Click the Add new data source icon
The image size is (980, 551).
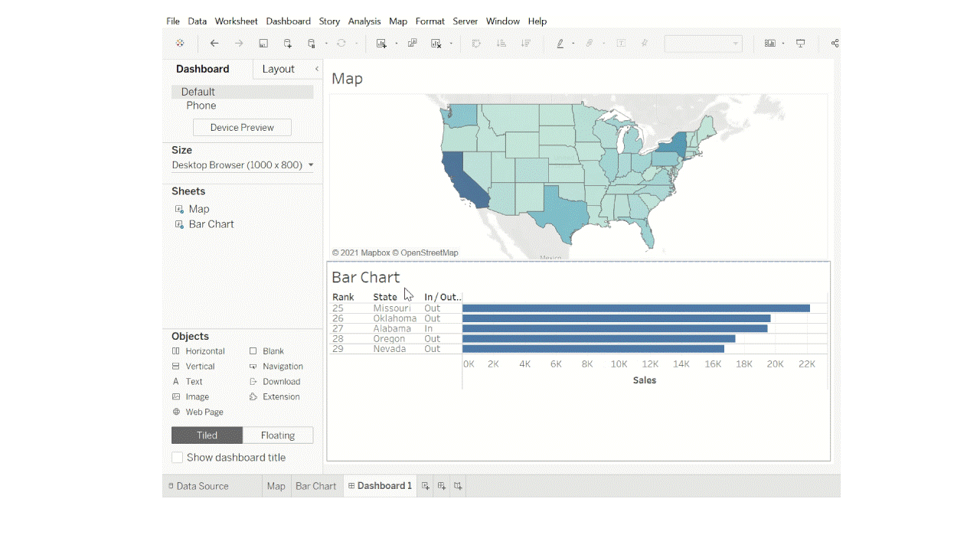point(288,44)
